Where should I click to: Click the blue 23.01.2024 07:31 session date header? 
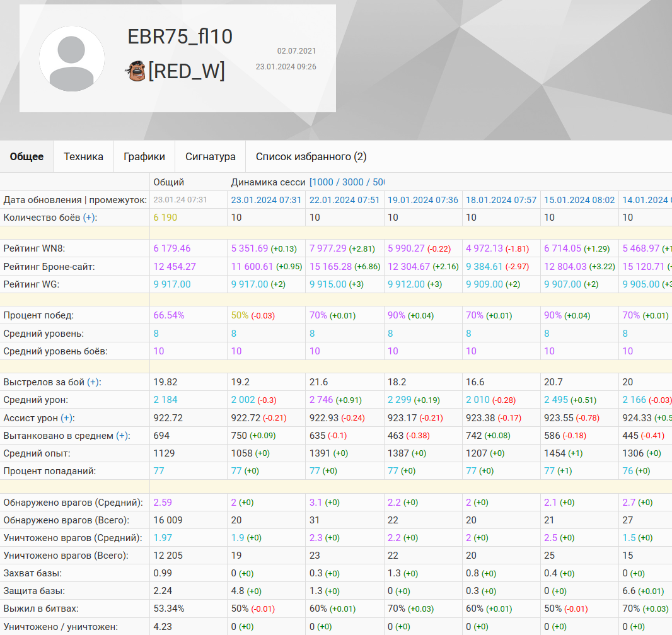pyautogui.click(x=267, y=200)
